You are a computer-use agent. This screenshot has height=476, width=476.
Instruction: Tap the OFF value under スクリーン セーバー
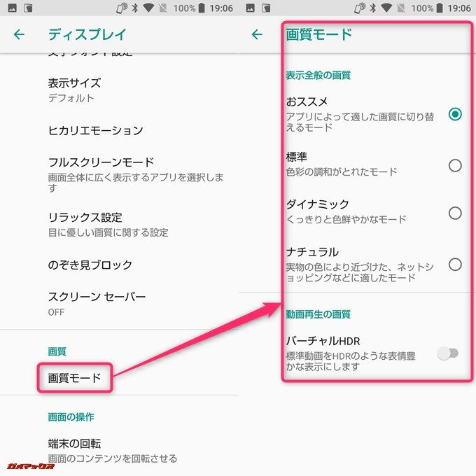[x=56, y=312]
